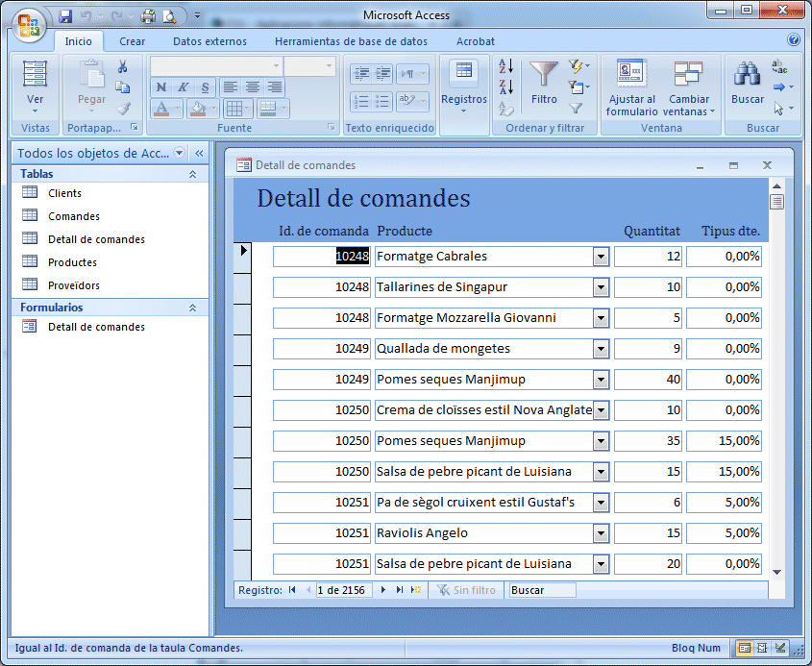The width and height of the screenshot is (812, 666).
Task: Open navigation pane category dropdown
Action: pyautogui.click(x=179, y=153)
